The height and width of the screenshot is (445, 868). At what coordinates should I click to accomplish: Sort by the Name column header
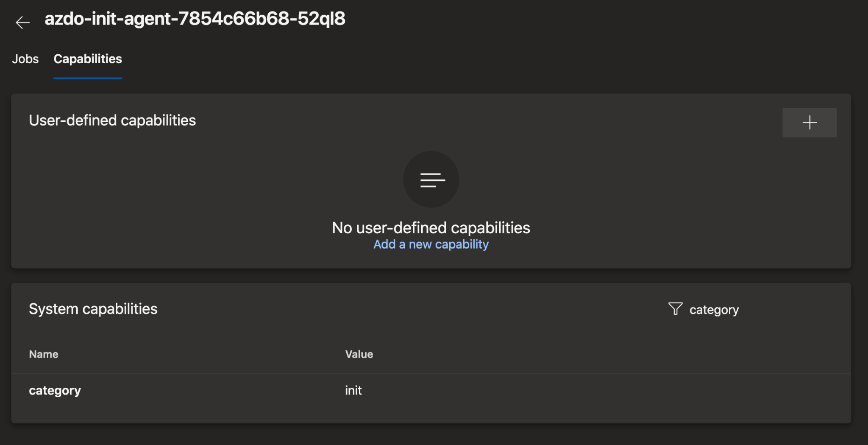(44, 354)
